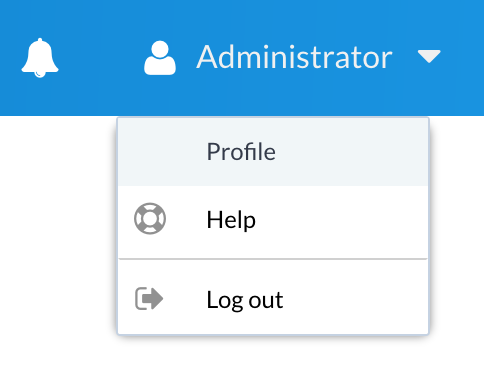The height and width of the screenshot is (366, 484).
Task: Open the Profile menu entry
Action: 273,152
